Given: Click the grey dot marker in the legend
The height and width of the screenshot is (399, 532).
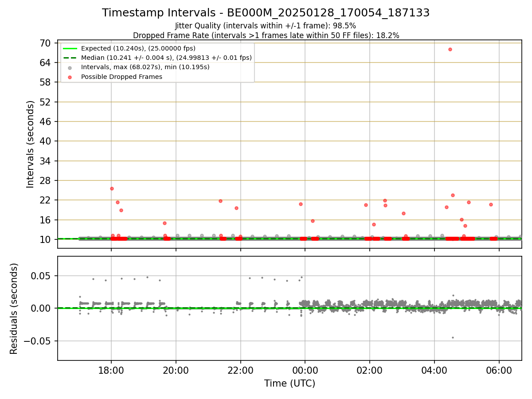Looking at the screenshot, I should coord(70,67).
